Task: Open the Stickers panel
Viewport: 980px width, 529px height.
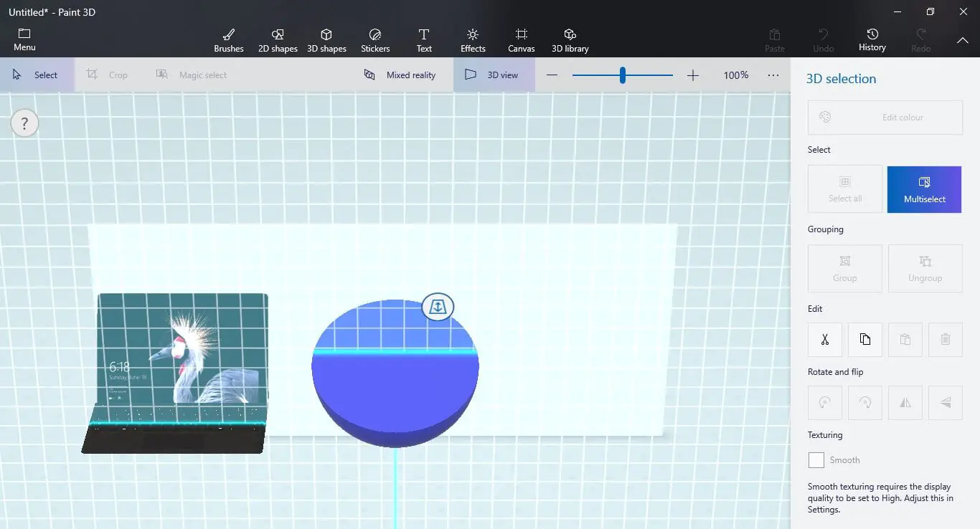Action: point(375,40)
